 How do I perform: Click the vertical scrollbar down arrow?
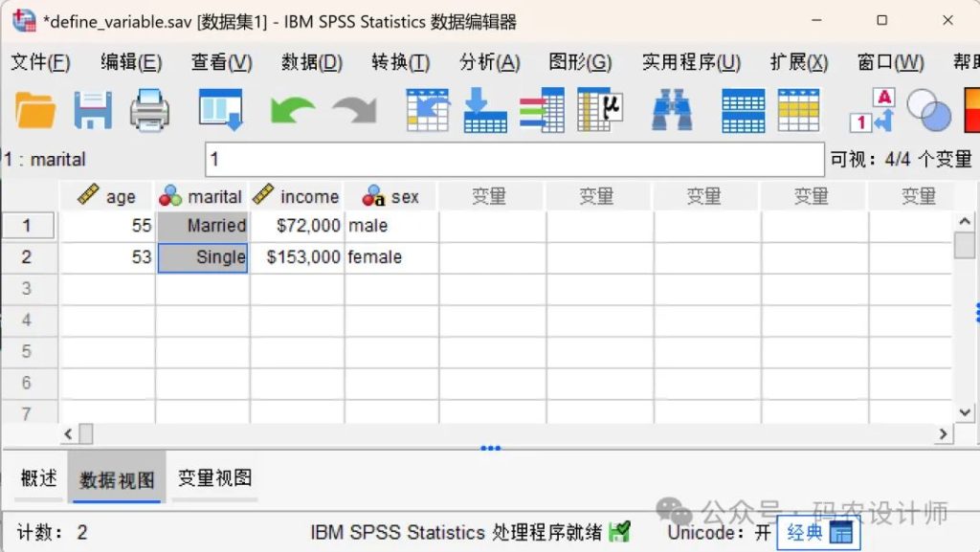pos(965,411)
